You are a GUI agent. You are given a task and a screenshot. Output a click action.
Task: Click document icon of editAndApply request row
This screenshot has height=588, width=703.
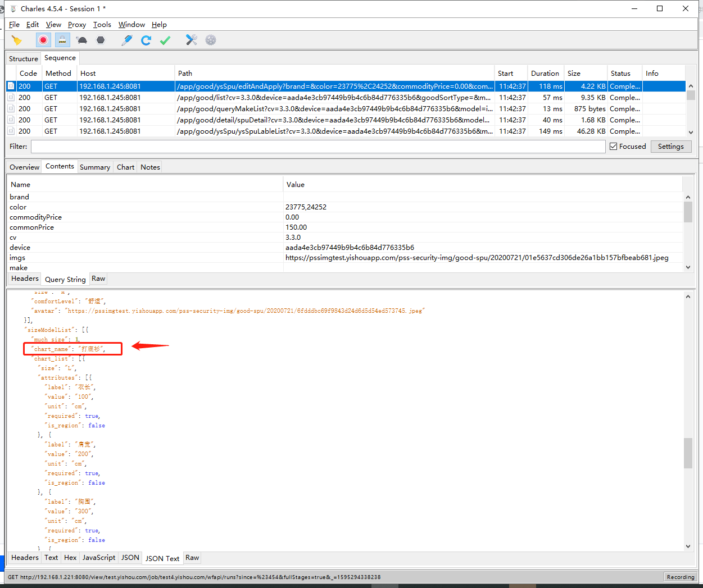click(11, 86)
